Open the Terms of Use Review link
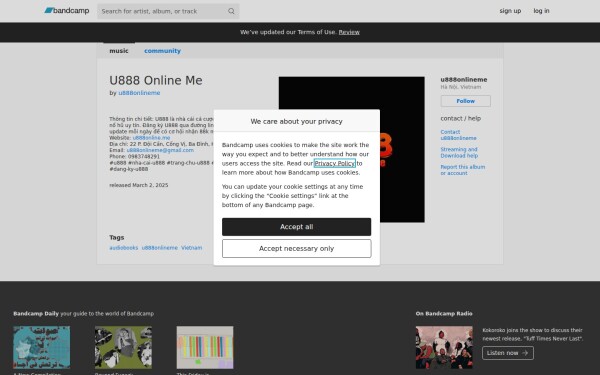This screenshot has width=600, height=375. [349, 32]
